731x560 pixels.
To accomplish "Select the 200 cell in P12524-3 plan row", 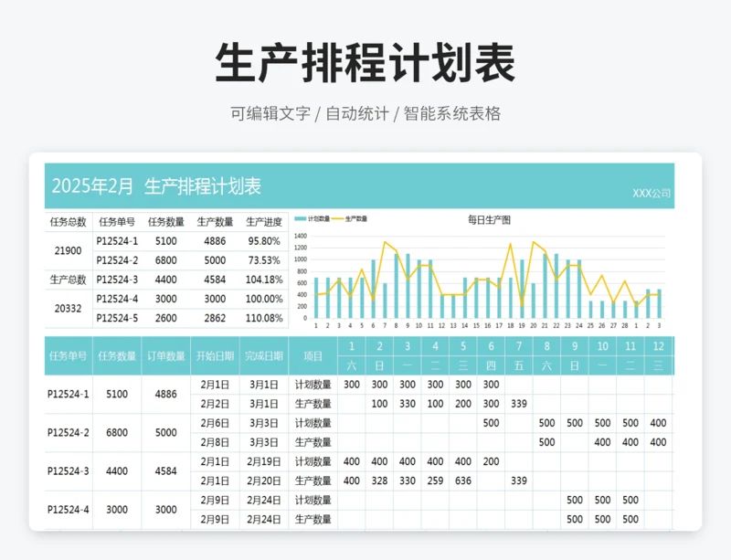I will coord(491,461).
